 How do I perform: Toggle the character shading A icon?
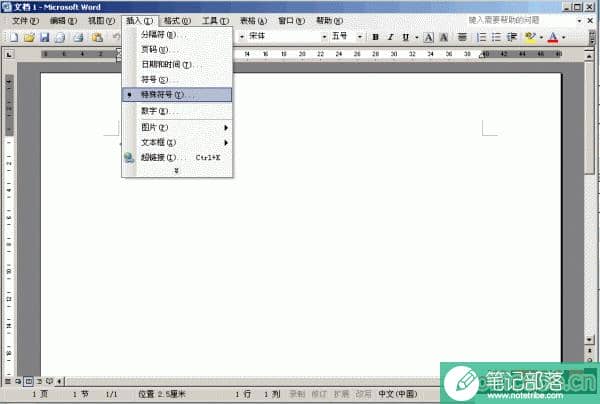[443, 37]
